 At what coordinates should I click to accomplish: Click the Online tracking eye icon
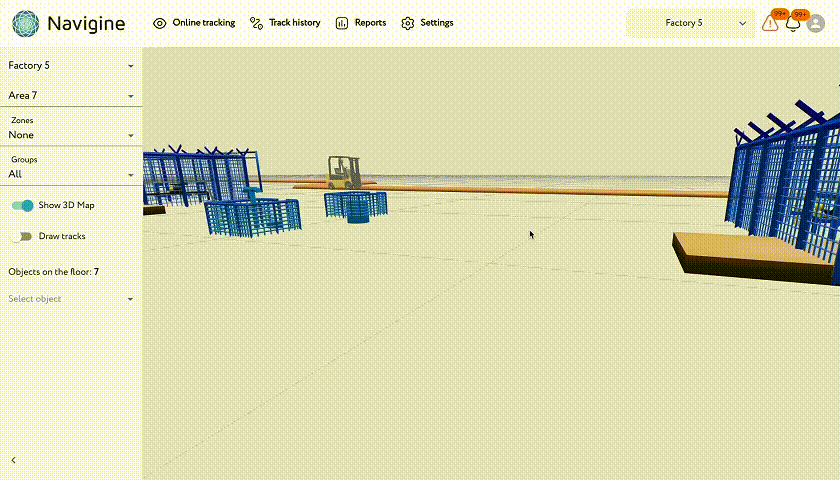(160, 23)
